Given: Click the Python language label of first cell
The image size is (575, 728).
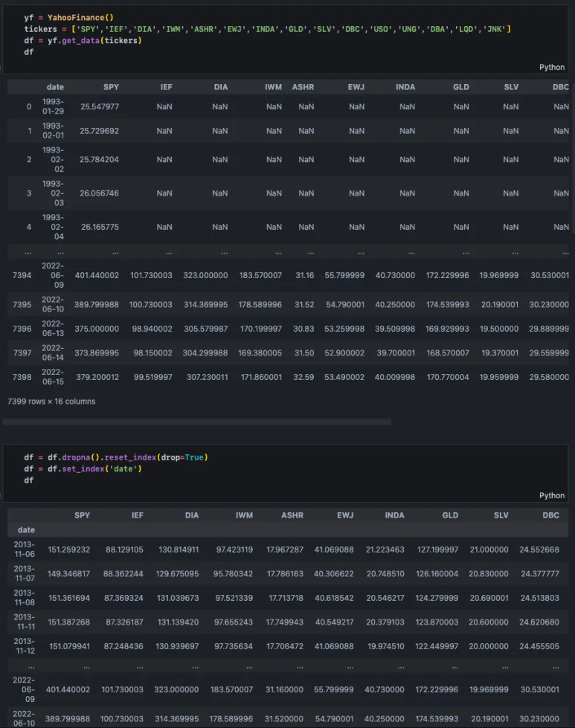Looking at the screenshot, I should (552, 67).
